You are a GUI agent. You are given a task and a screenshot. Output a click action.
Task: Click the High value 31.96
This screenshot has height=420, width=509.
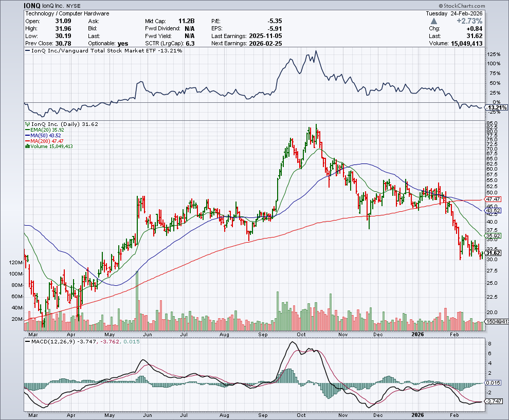[x=63, y=28]
